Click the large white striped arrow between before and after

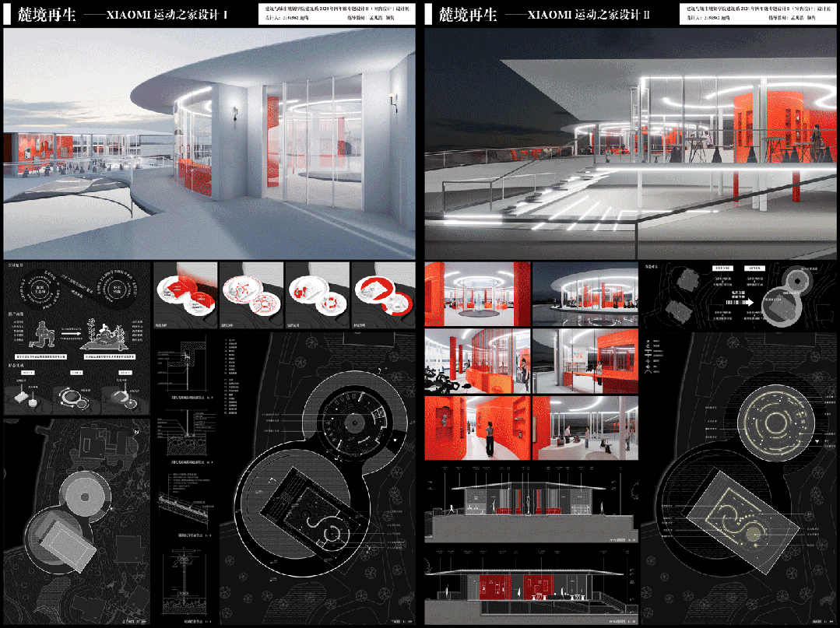740,303
